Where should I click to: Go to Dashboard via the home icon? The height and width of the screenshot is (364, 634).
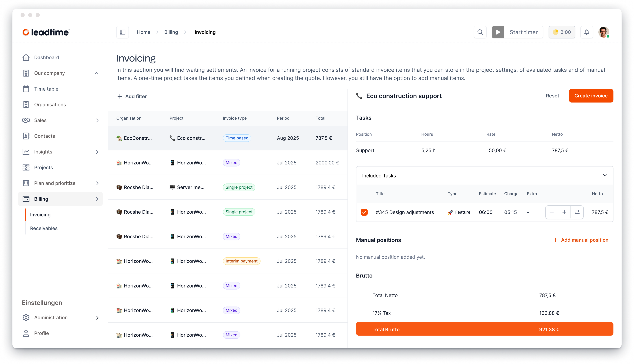26,57
